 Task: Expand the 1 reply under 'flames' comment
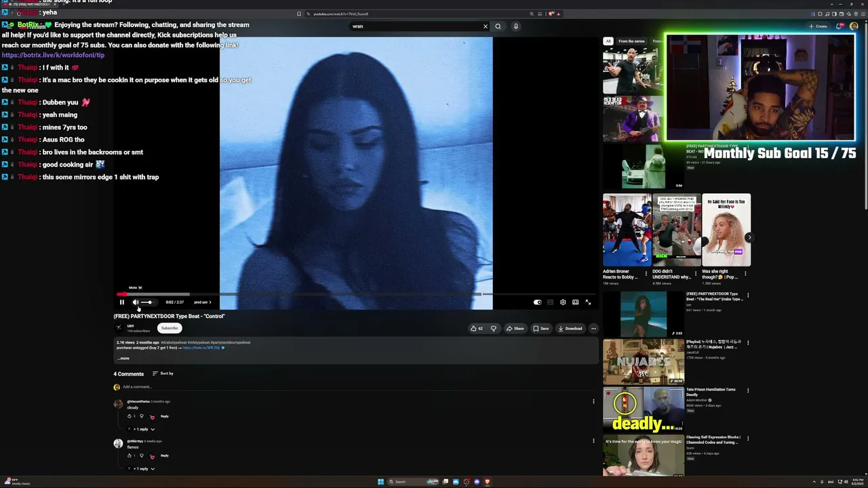pos(142,468)
